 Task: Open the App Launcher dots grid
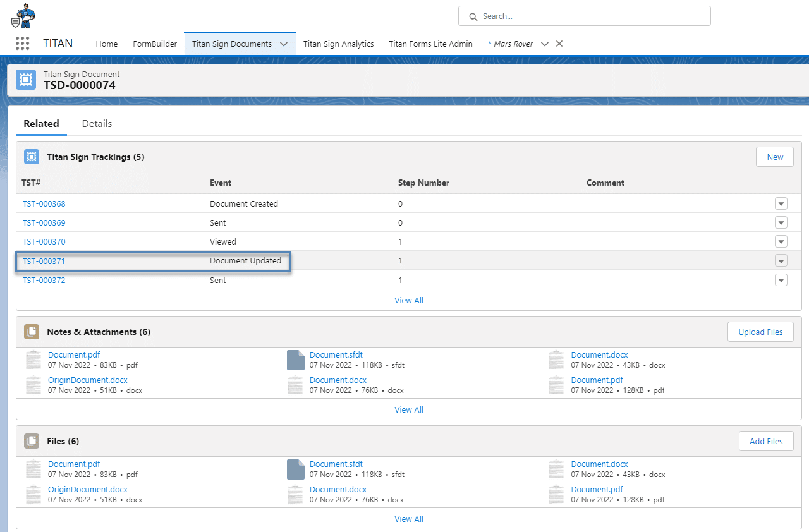(x=22, y=44)
